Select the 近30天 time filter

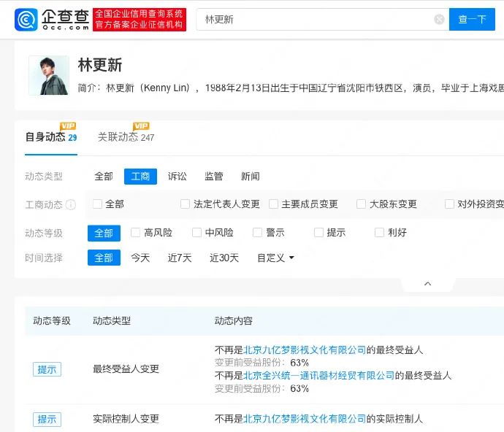coord(224,258)
